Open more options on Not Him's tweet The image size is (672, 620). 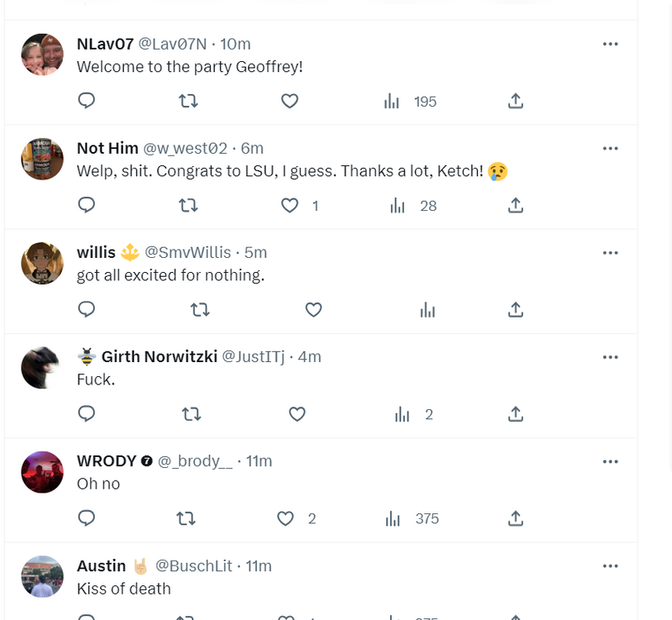tap(610, 148)
